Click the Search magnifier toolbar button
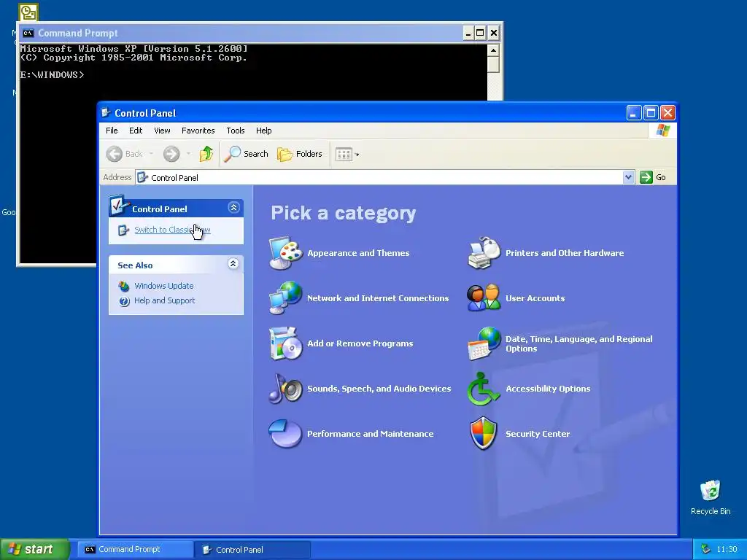Viewport: 747px width, 560px height. point(247,154)
